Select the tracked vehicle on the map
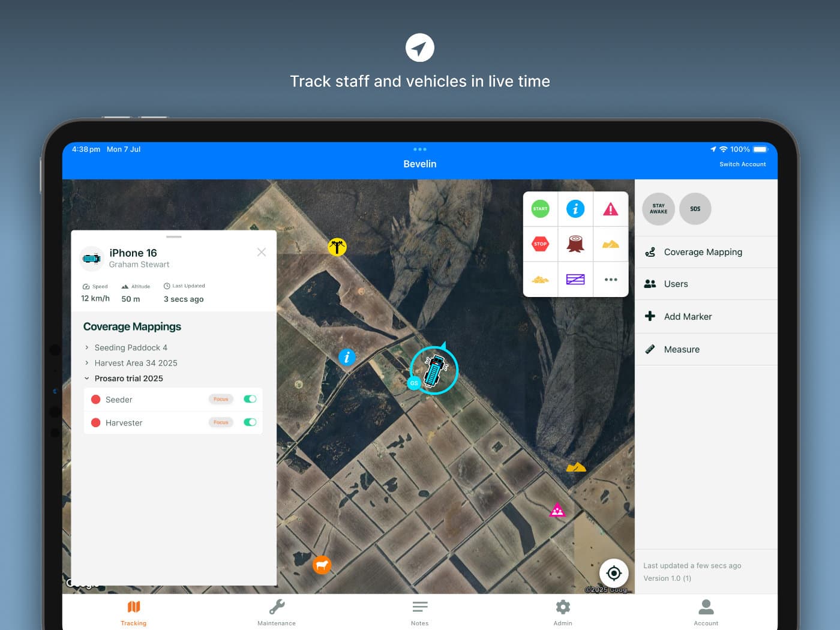This screenshot has width=840, height=630. click(434, 370)
